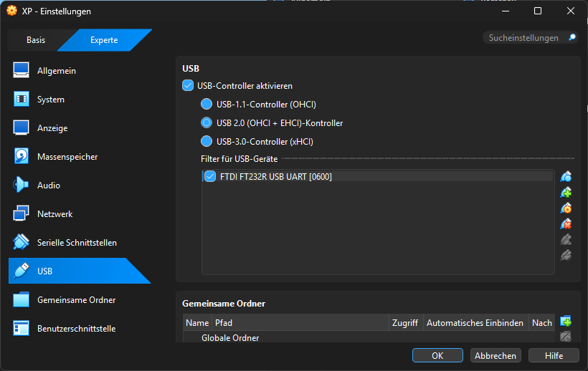Screen dimensions: 588x371
Task: Click the add shared folder icon
Action: pyautogui.click(x=566, y=322)
